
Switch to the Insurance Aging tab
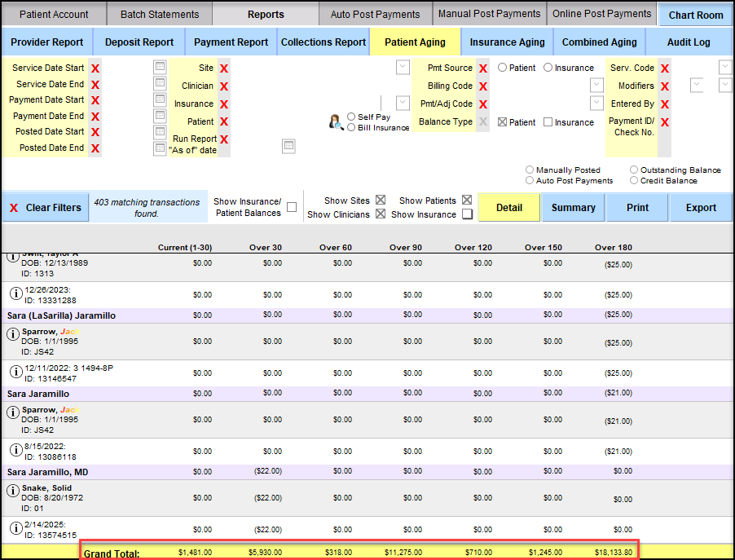coord(507,42)
